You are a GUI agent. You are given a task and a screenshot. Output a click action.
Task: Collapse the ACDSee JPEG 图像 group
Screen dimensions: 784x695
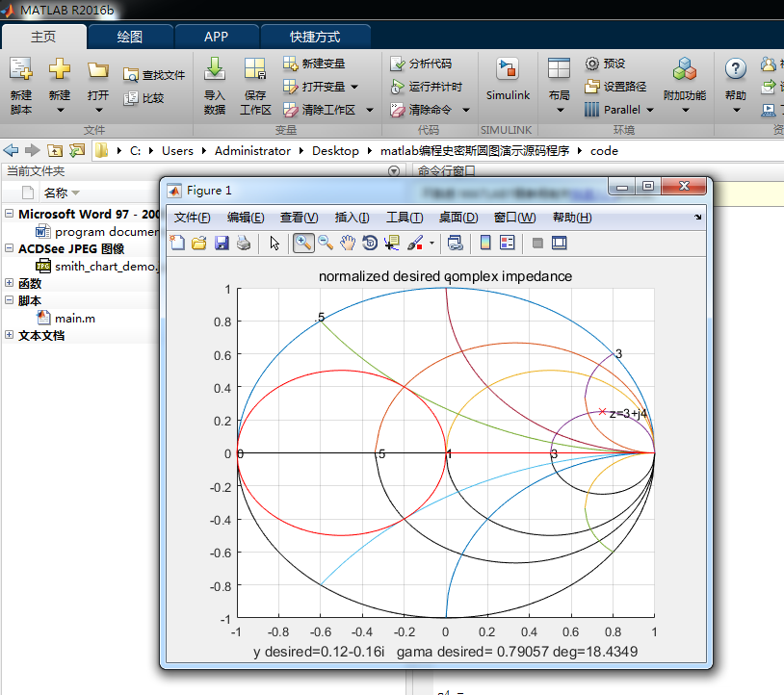[9, 247]
